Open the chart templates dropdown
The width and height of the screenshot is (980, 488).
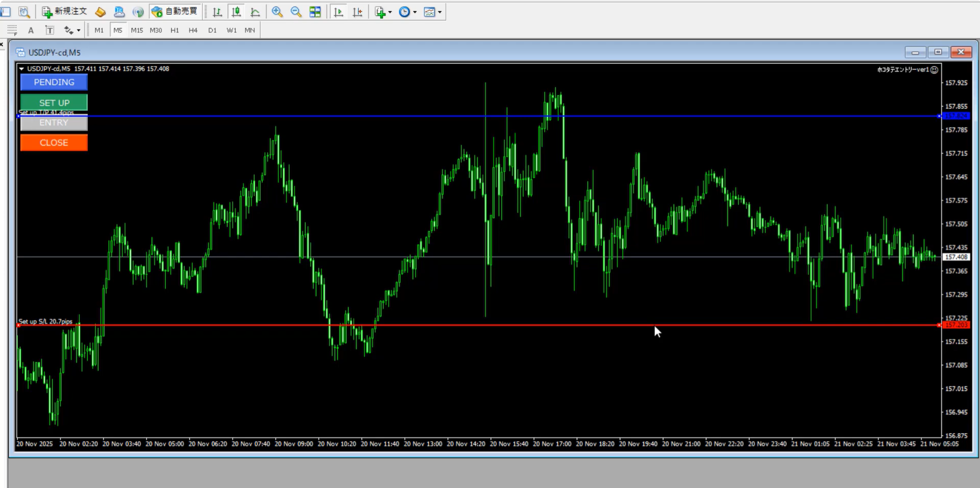point(432,12)
